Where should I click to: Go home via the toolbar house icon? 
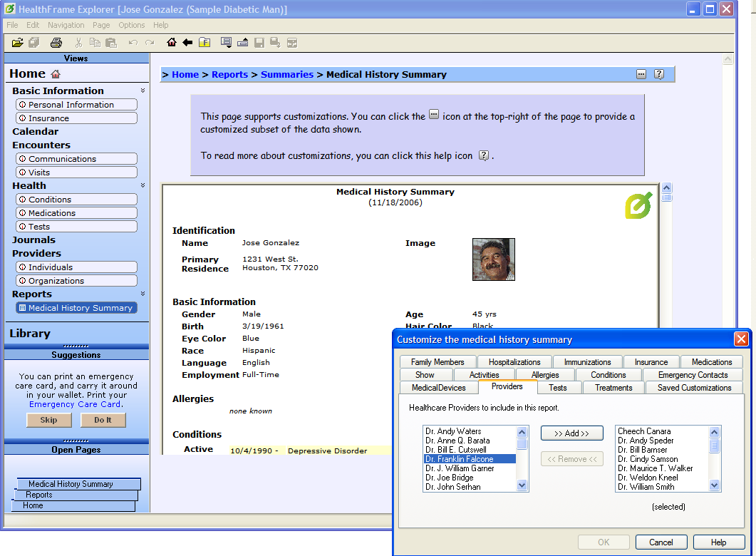click(x=171, y=43)
